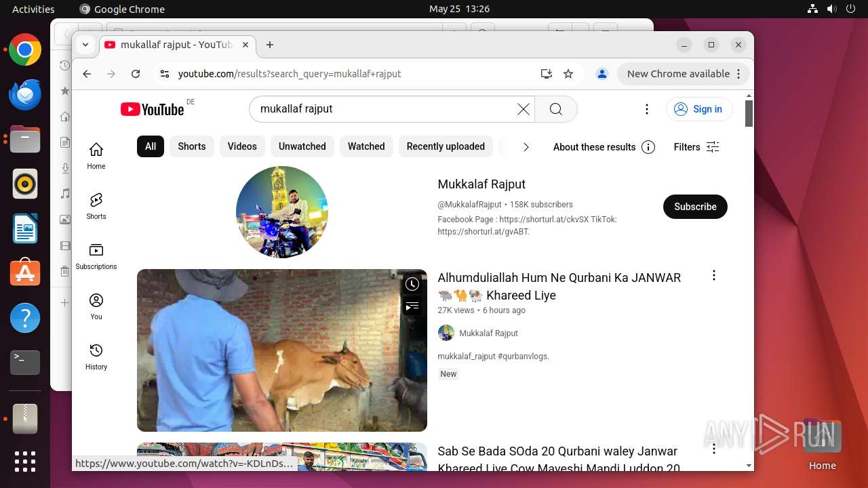Open Ubuntu Software from the dock

point(25,273)
